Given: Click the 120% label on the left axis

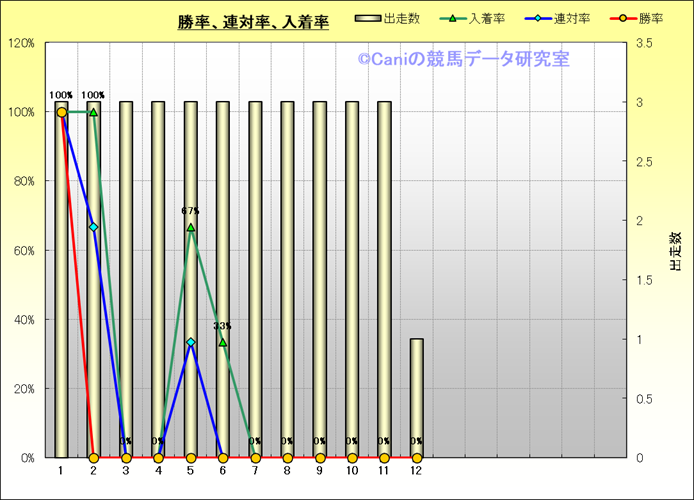Looking at the screenshot, I should tap(21, 43).
